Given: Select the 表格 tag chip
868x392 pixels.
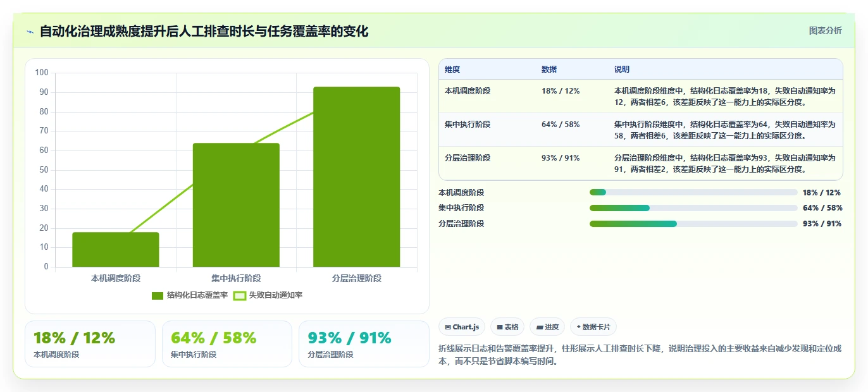Looking at the screenshot, I should tap(507, 327).
